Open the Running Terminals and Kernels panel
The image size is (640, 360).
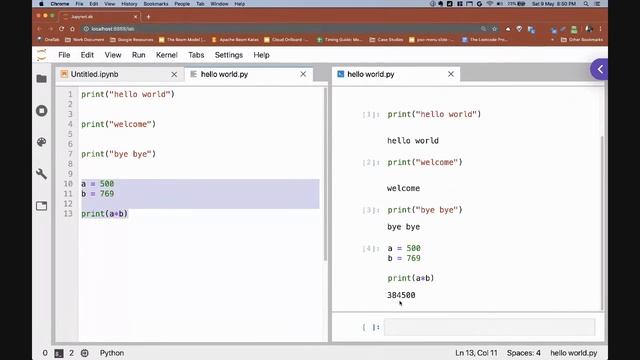click(42, 111)
